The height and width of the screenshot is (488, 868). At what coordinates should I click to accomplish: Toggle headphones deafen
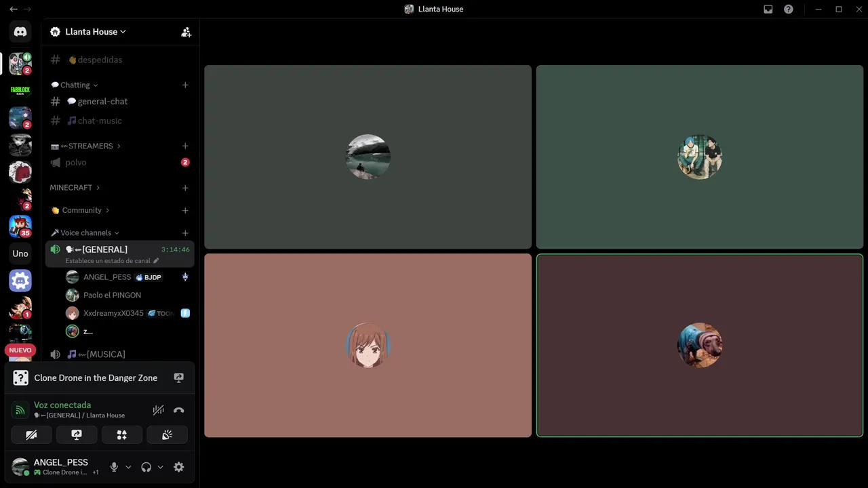point(146,467)
